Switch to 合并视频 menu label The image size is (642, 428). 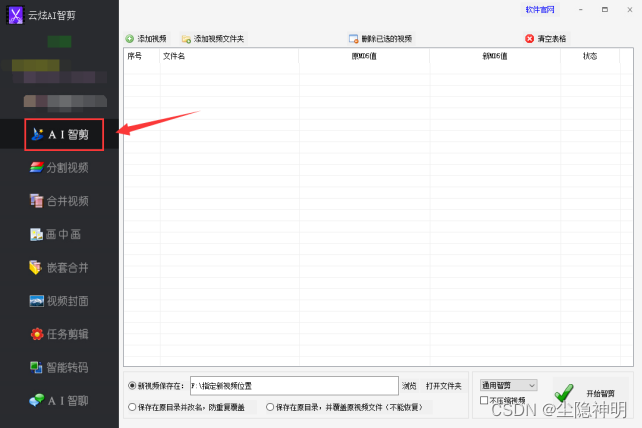[x=68, y=201]
